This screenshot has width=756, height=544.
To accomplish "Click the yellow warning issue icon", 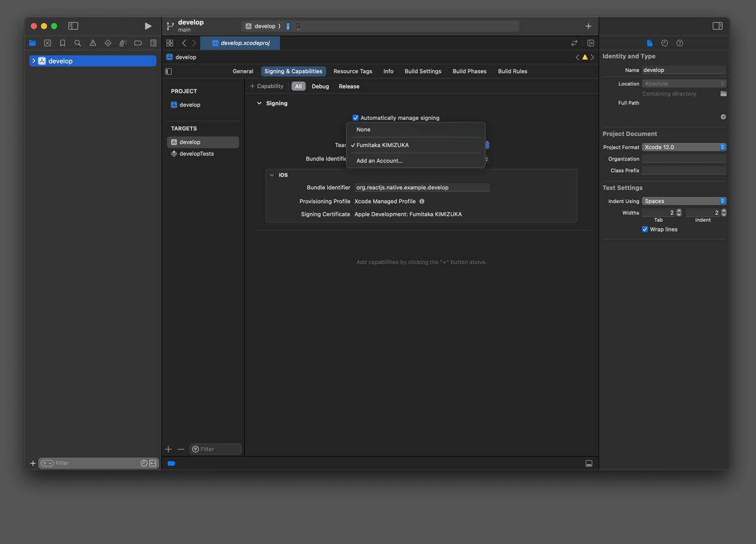I will (585, 57).
